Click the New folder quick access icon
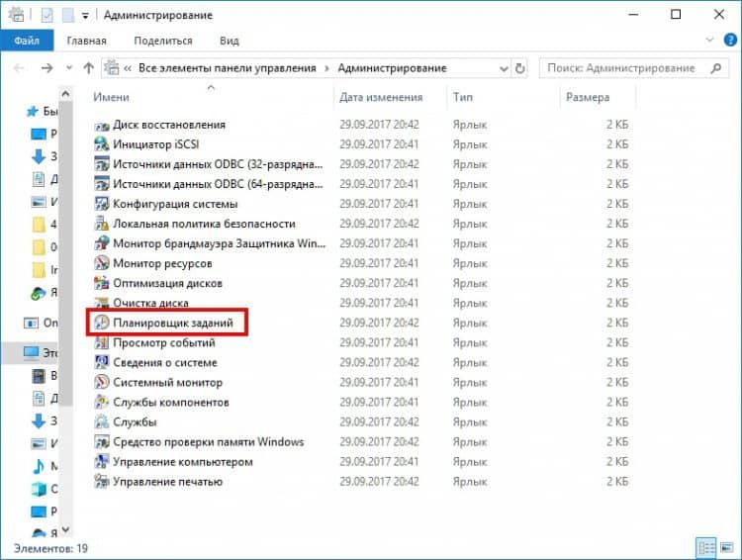Screen dimensions: 742x560 pyautogui.click(x=68, y=16)
